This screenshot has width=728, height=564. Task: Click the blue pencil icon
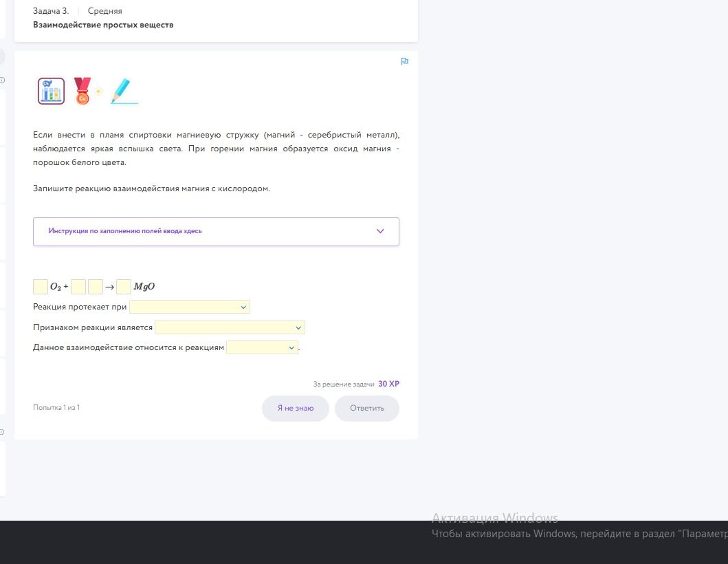coord(124,91)
